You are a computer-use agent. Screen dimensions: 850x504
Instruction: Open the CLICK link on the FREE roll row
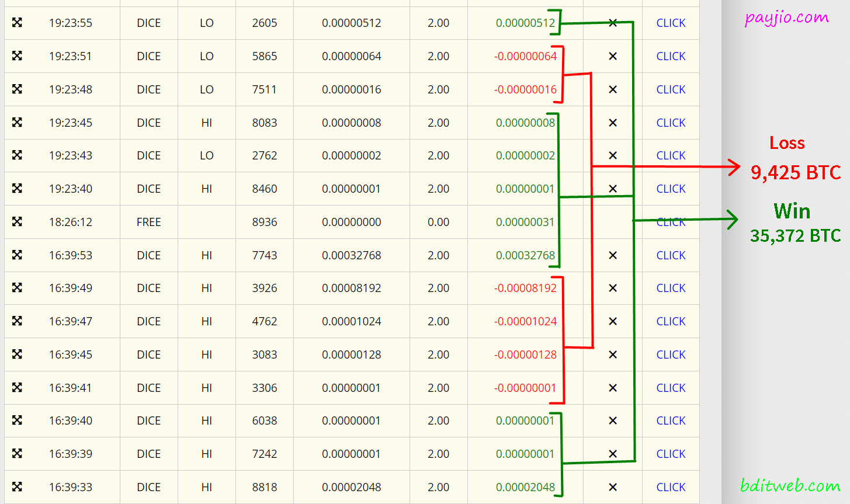pyautogui.click(x=670, y=222)
